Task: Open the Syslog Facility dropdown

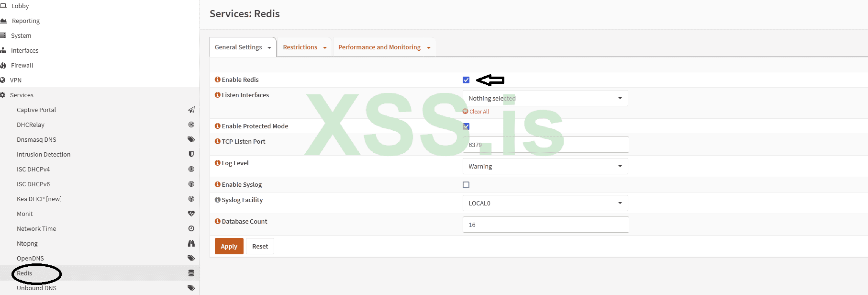Action: (x=545, y=203)
